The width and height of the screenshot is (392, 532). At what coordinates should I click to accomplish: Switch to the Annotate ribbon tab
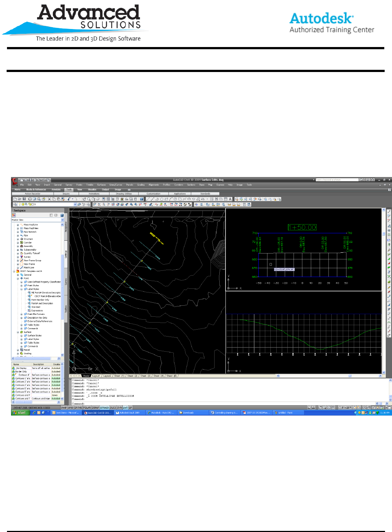tap(56, 190)
